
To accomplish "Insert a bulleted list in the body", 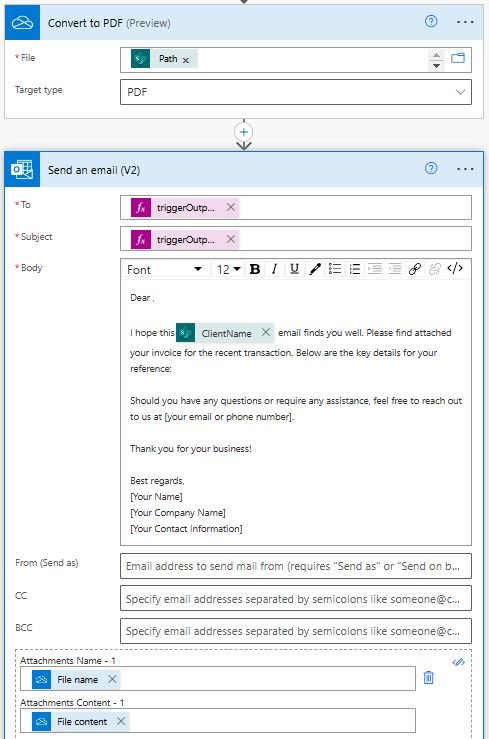I will [335, 269].
